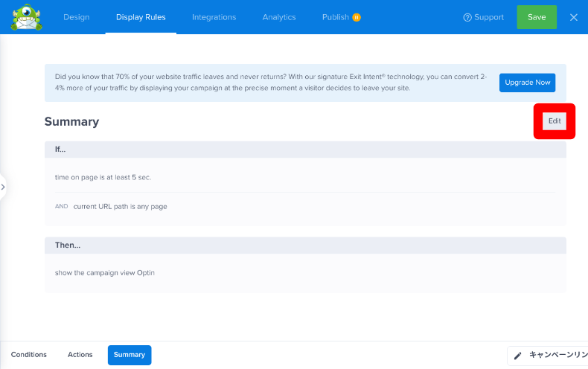Select the time on page rule row
The height and width of the screenshot is (369, 588).
103,177
